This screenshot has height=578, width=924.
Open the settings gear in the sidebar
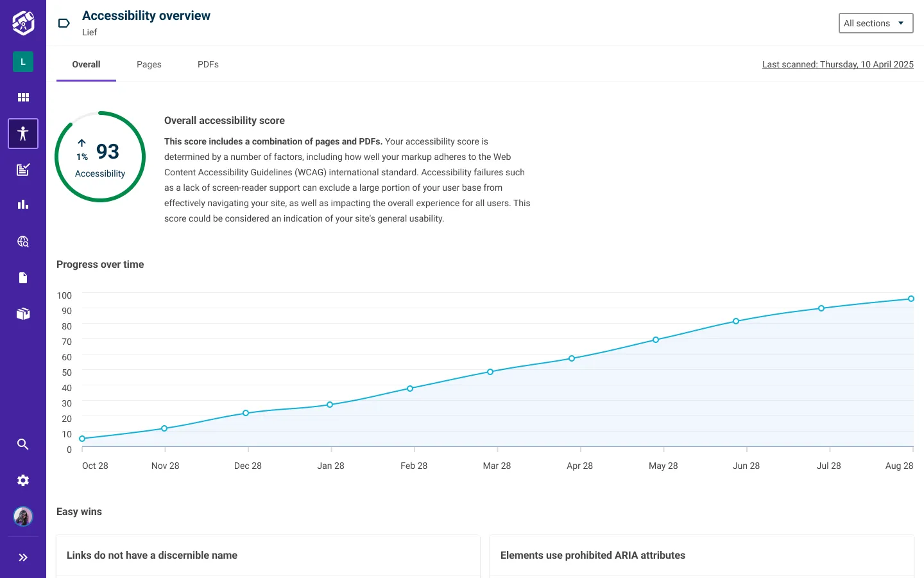22,480
